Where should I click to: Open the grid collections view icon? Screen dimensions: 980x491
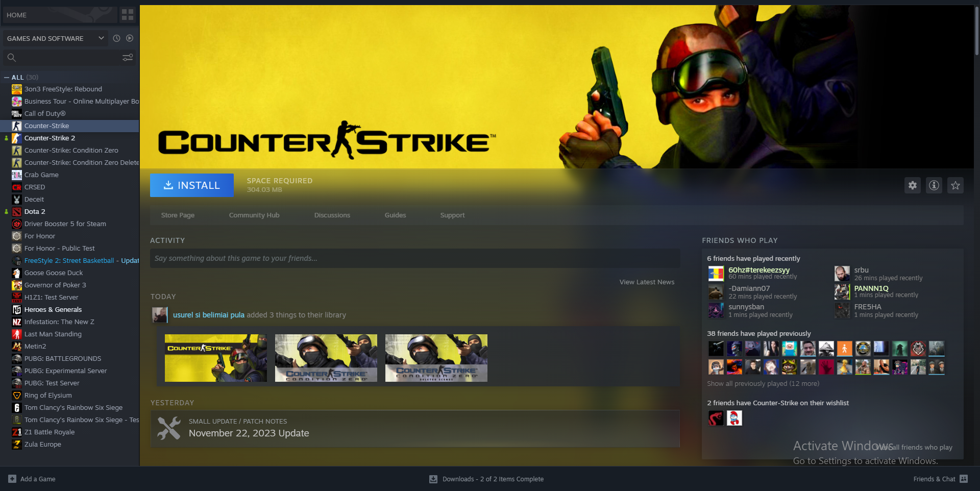128,15
